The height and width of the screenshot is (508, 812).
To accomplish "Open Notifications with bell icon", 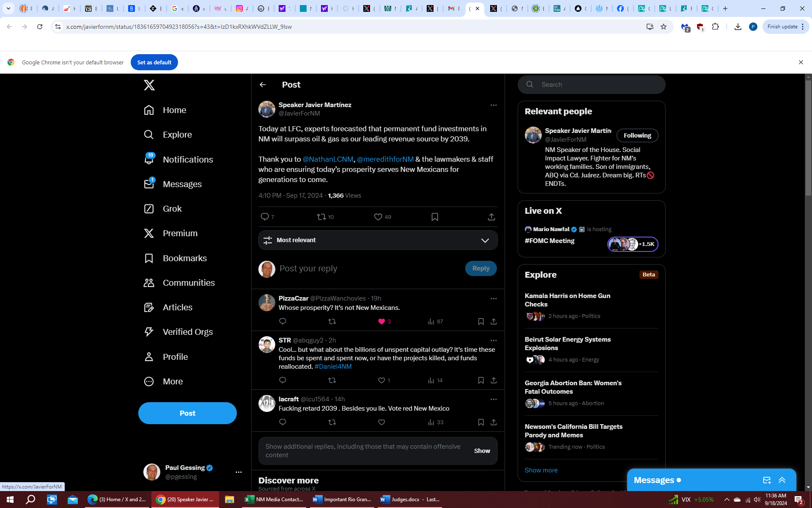I will click(x=149, y=160).
